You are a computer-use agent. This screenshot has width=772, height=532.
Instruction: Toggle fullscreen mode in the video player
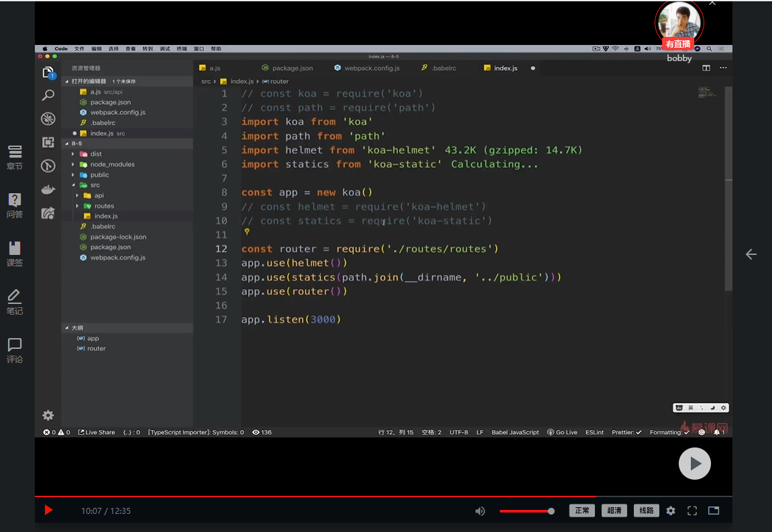coord(692,511)
